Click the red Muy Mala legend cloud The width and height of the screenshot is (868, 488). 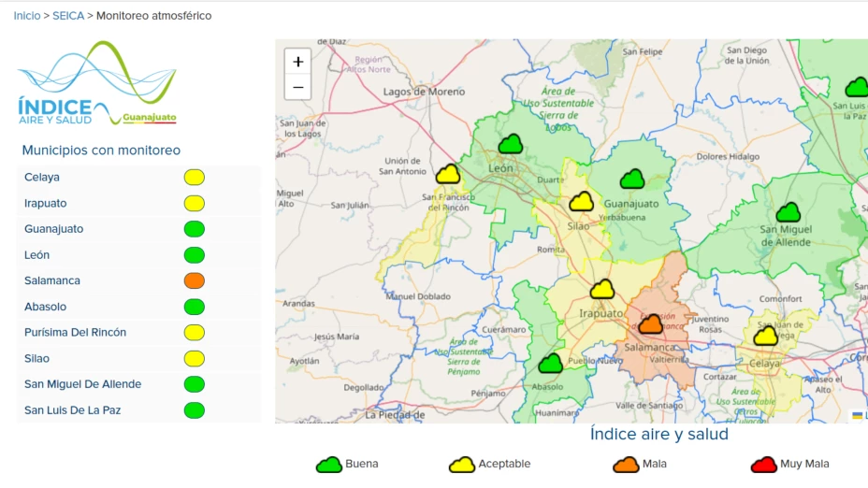pos(764,465)
